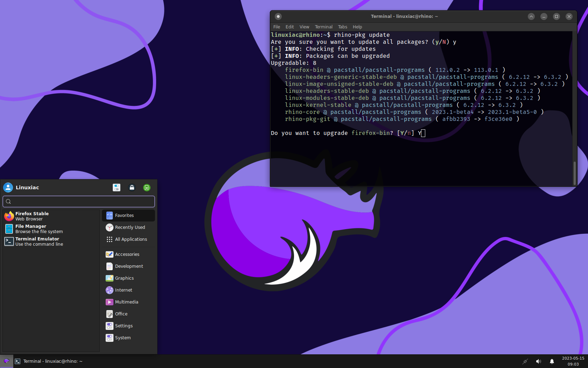Show All Applications category

click(128, 239)
